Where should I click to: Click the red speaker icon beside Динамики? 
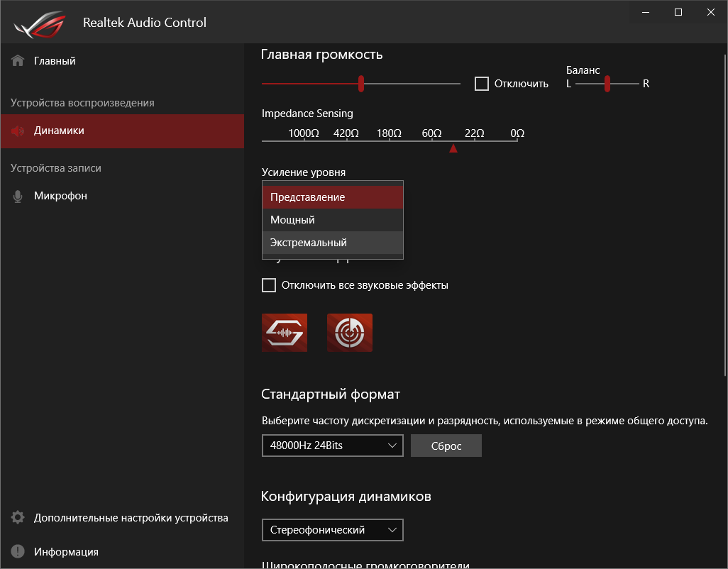[16, 131]
